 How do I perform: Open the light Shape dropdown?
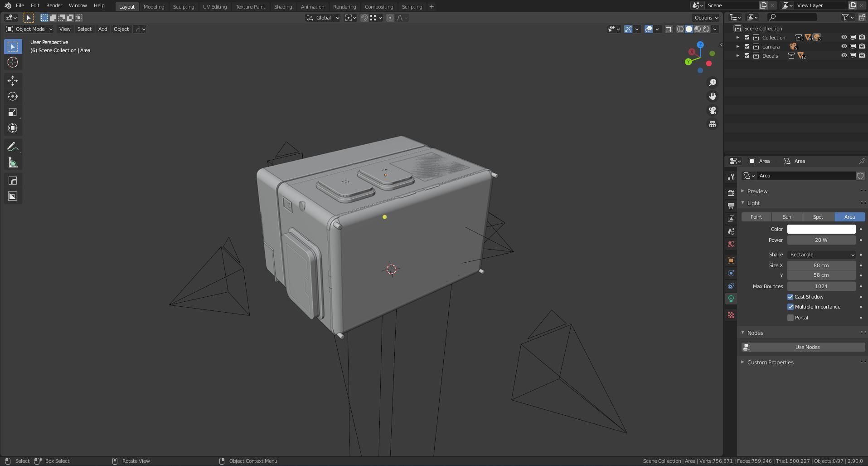pyautogui.click(x=821, y=255)
